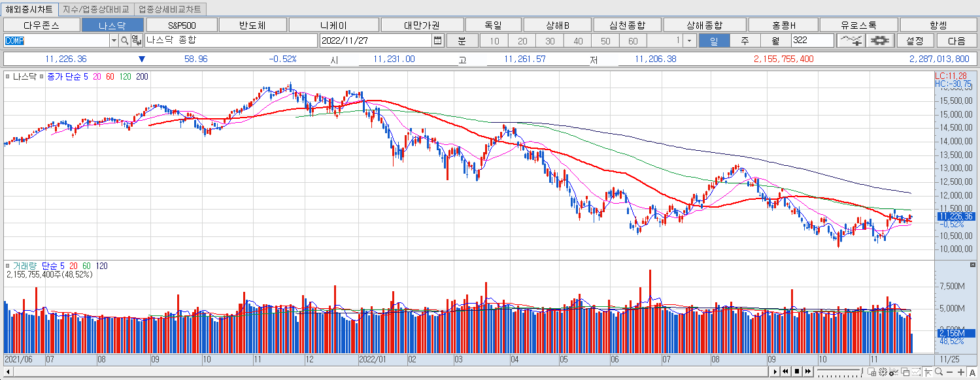
Task: Zoom in chart with plus icon
Action: tap(960, 372)
